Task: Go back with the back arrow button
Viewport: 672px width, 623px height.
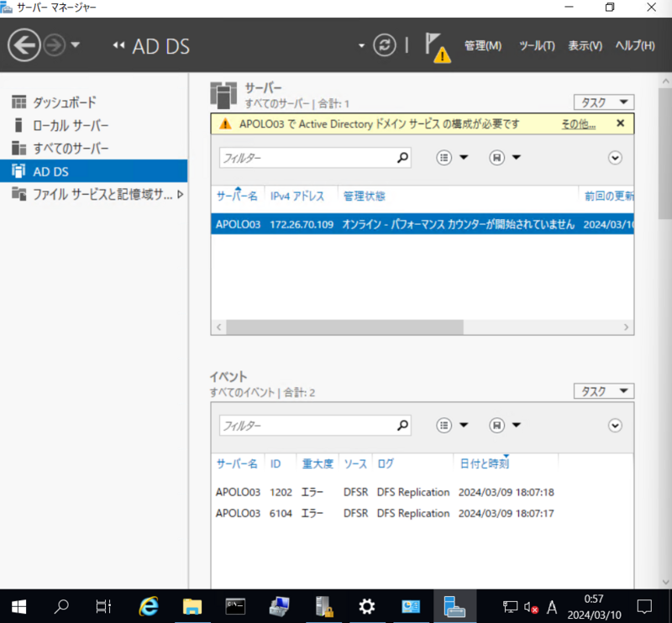Action: [x=24, y=45]
